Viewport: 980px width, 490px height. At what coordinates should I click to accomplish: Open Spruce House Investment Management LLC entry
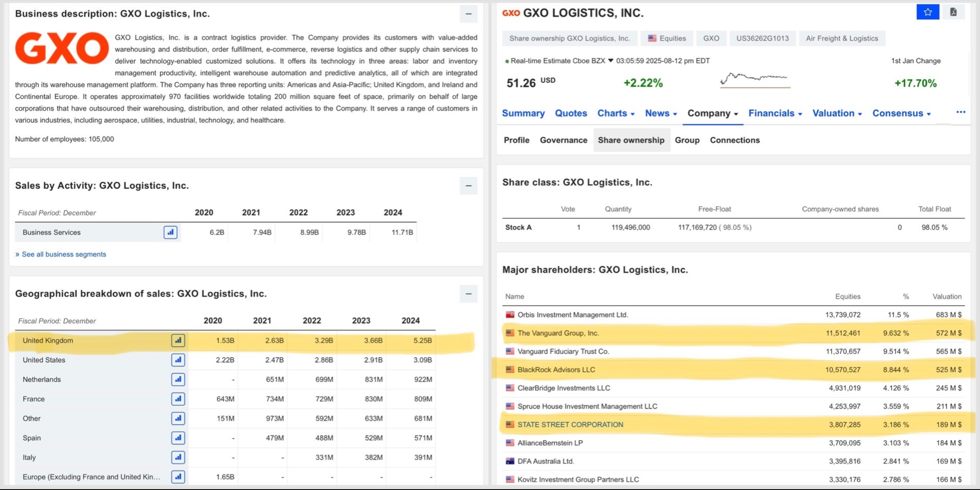tap(587, 406)
